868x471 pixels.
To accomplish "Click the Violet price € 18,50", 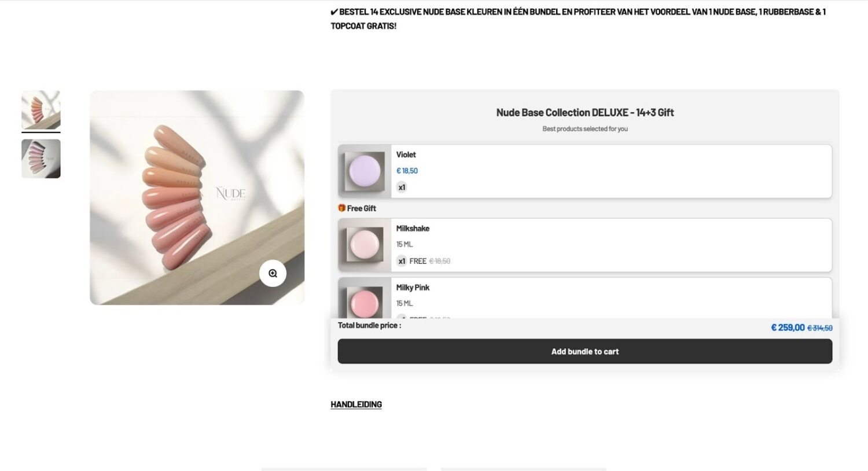I will (407, 171).
